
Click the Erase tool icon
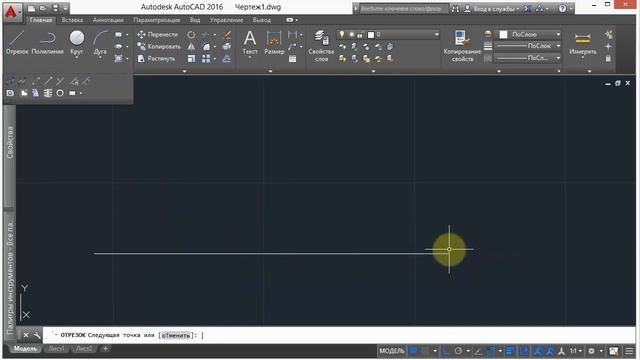pos(227,35)
